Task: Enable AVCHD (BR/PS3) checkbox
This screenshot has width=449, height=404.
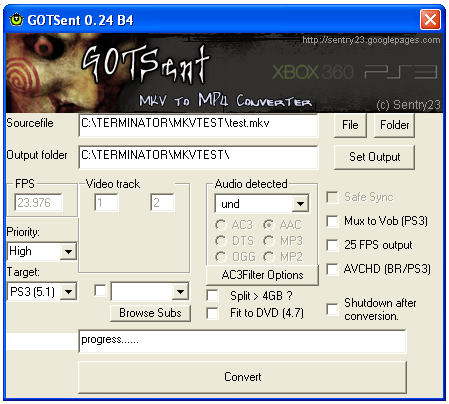Action: (332, 269)
